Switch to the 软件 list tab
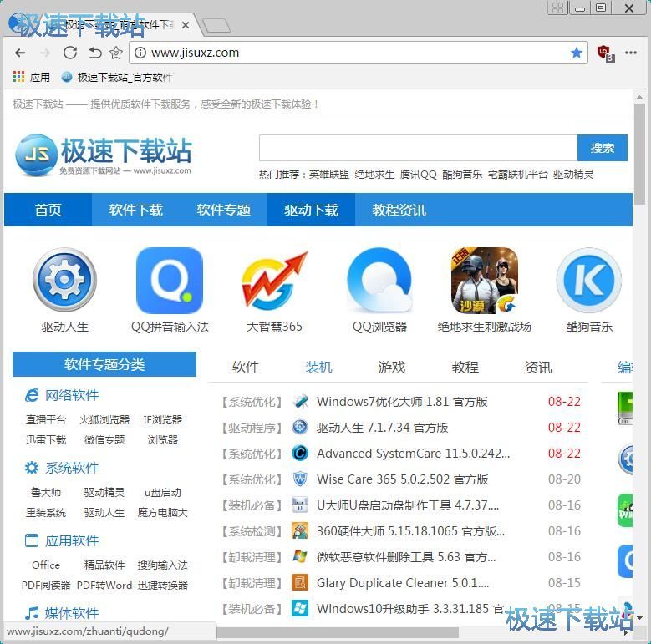Viewport: 651px width, 644px height. point(246,367)
